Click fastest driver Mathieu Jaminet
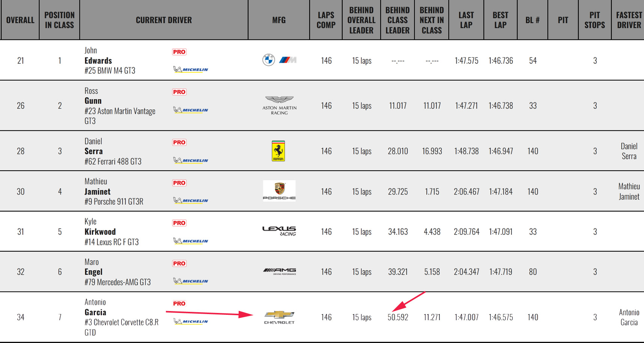The image size is (644, 343). [629, 191]
